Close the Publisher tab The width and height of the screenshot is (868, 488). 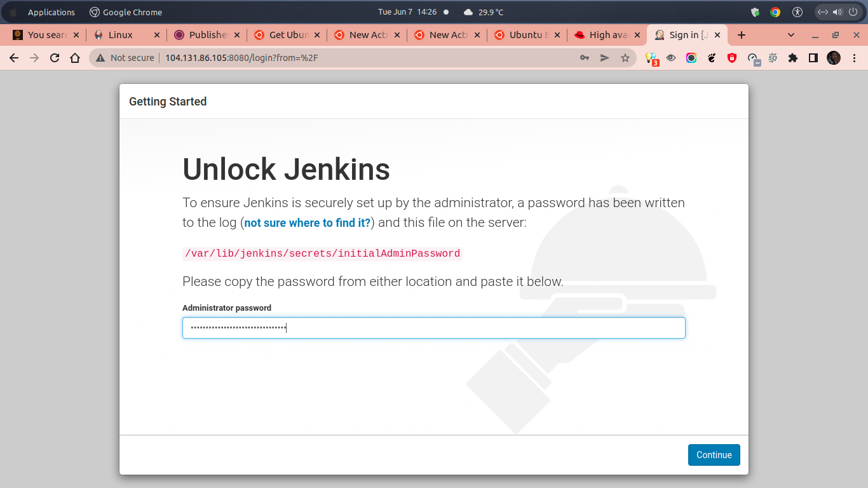click(237, 35)
